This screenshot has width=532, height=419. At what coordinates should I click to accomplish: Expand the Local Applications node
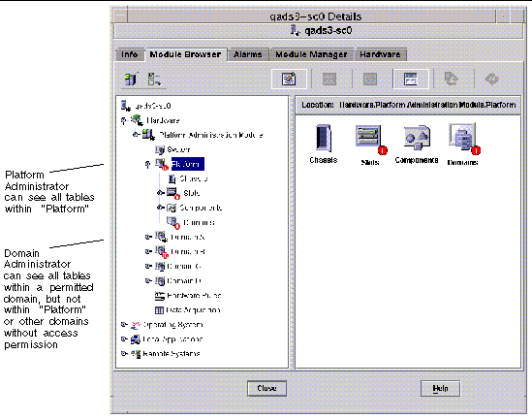[124, 339]
